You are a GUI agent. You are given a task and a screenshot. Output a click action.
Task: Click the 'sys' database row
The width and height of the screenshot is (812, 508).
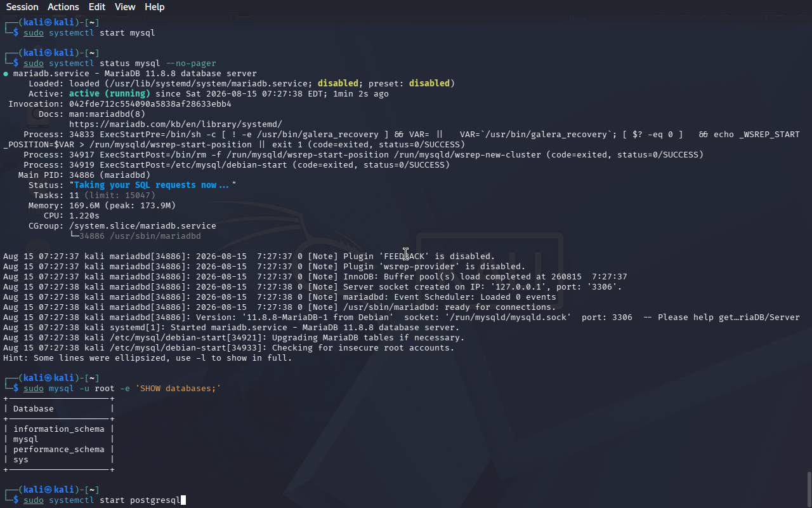click(58, 460)
